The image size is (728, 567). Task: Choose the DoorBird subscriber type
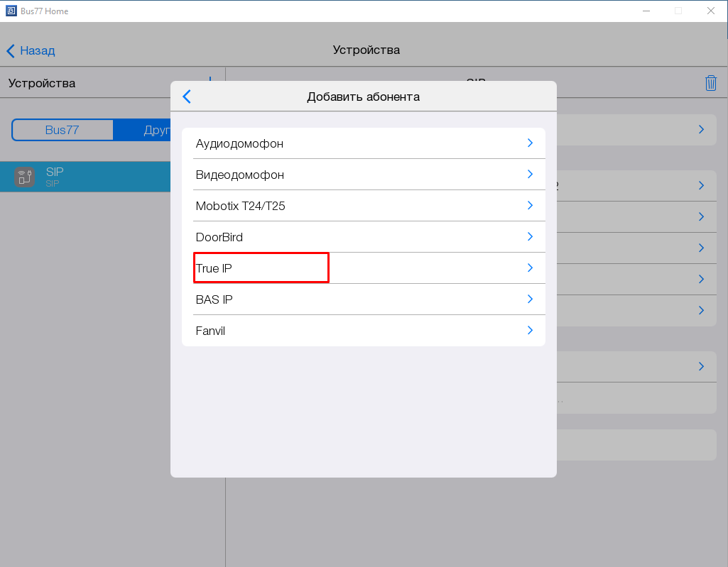click(x=219, y=237)
